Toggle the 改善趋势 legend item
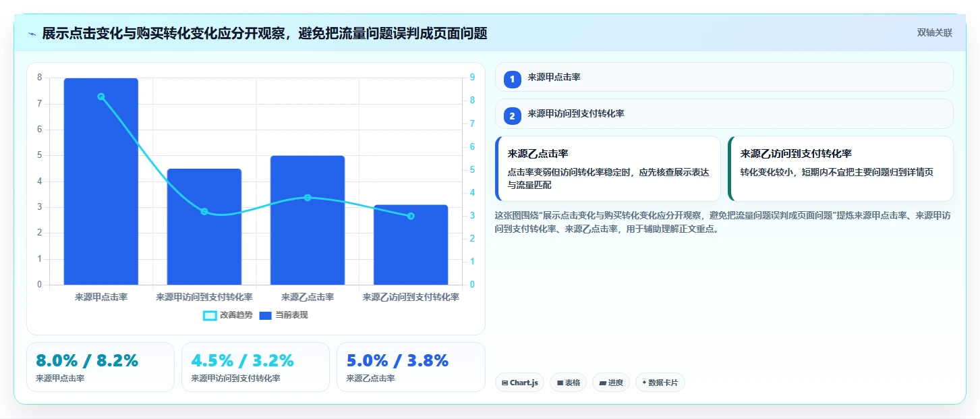980x419 pixels. (227, 315)
